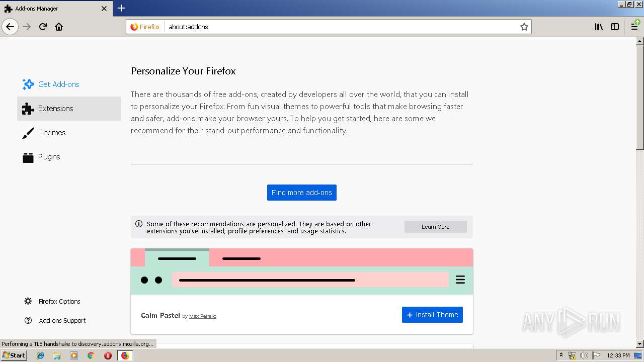Open the media player taskbar icon
Viewport: 644px width, 362px height.
click(x=74, y=355)
